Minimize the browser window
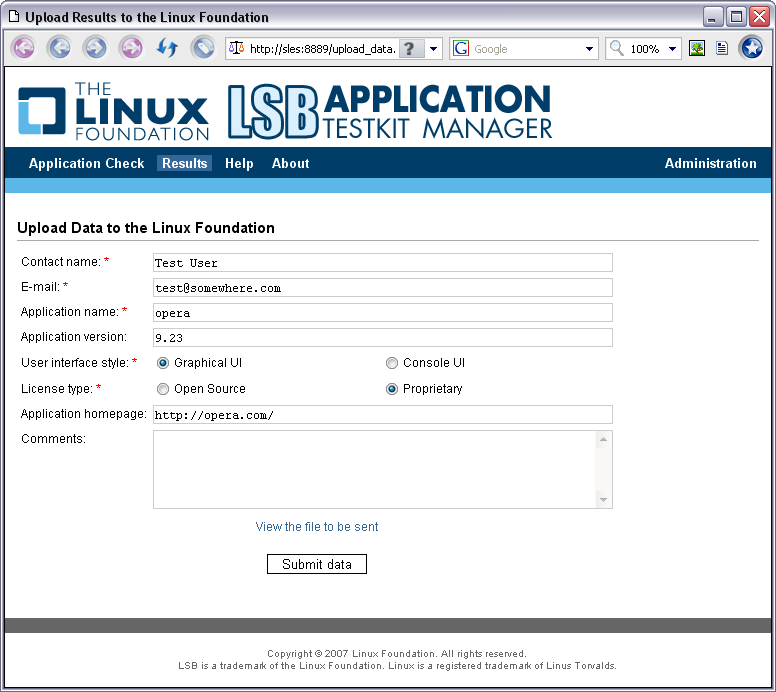 point(712,17)
